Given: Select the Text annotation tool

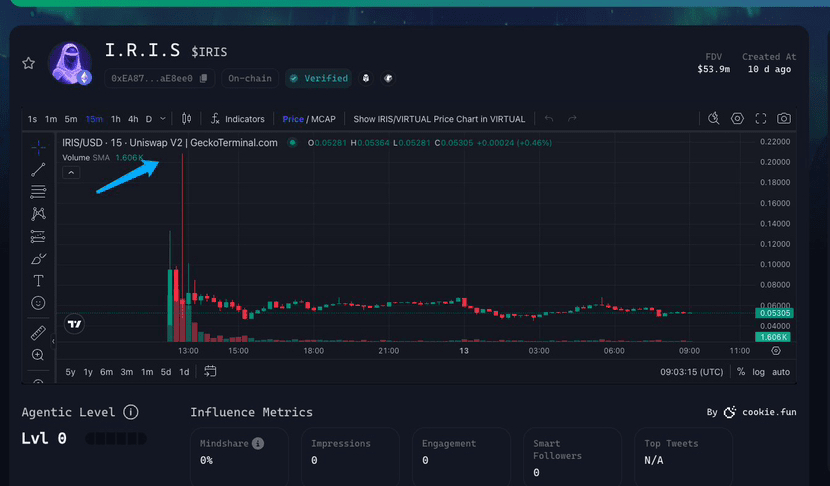Looking at the screenshot, I should [38, 281].
